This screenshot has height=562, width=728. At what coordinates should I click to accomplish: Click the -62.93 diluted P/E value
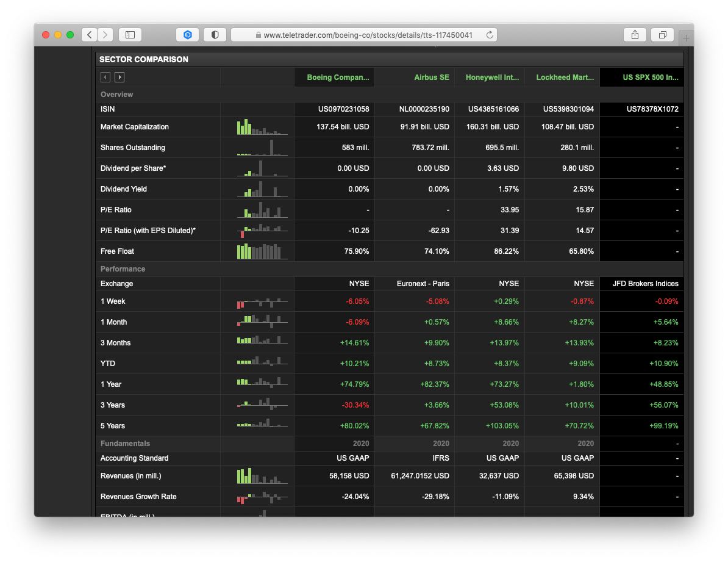coord(438,231)
